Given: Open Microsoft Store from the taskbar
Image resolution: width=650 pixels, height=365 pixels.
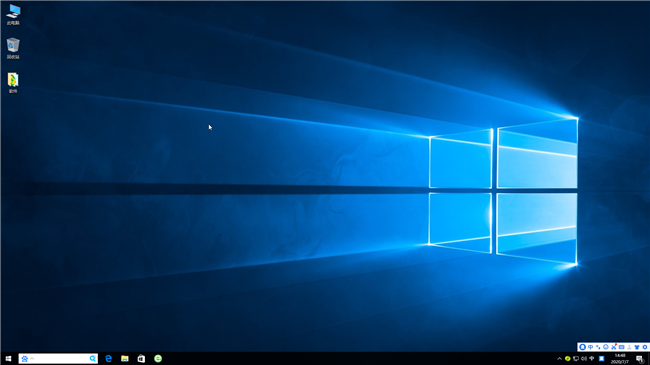Looking at the screenshot, I should click(141, 359).
